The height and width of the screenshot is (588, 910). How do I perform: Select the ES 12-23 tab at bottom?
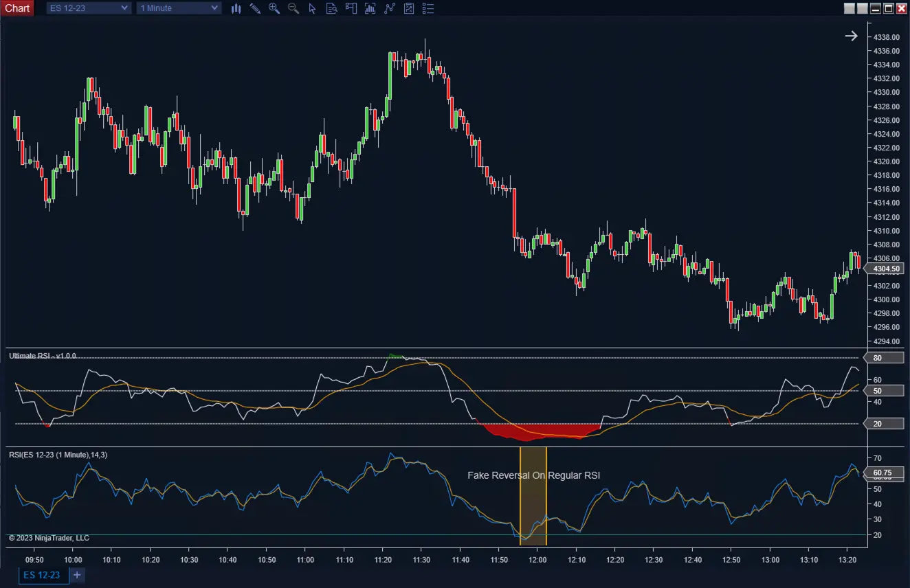click(43, 575)
